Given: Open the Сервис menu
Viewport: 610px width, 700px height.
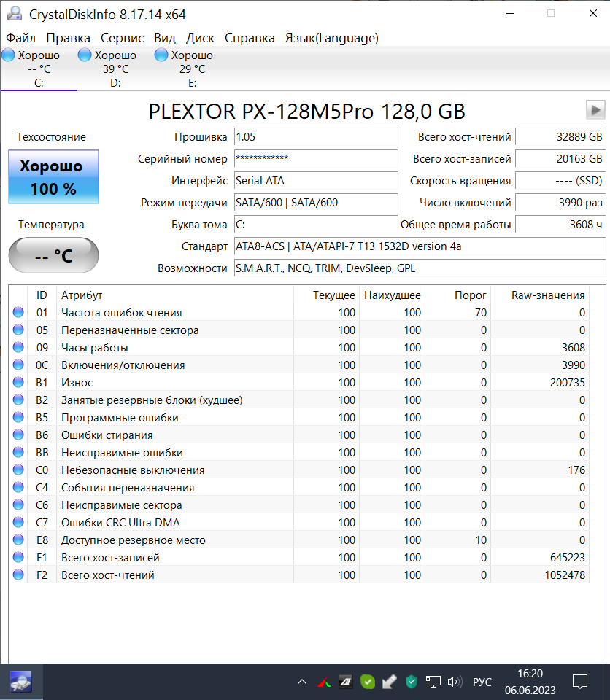Looking at the screenshot, I should 122,38.
